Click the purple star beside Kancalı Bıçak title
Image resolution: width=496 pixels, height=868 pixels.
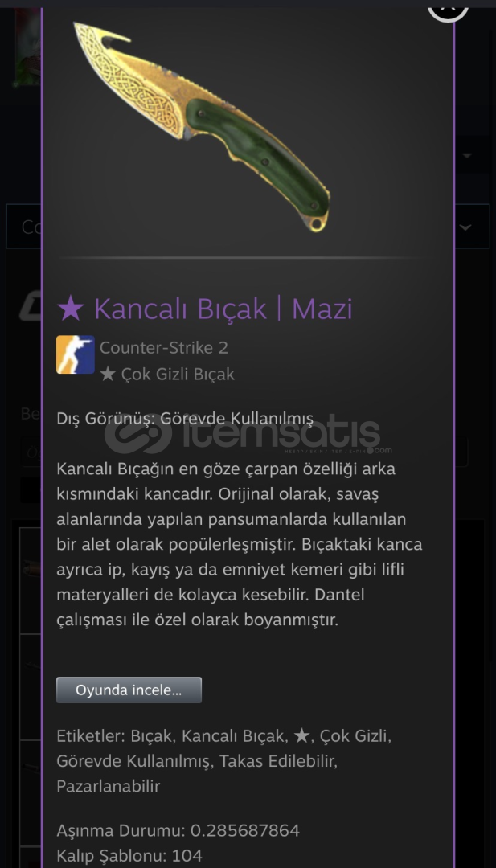coord(70,309)
